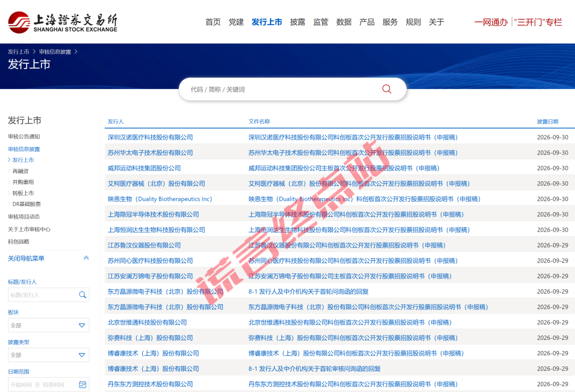Open 关于上市审核中心 in sidebar

29,229
